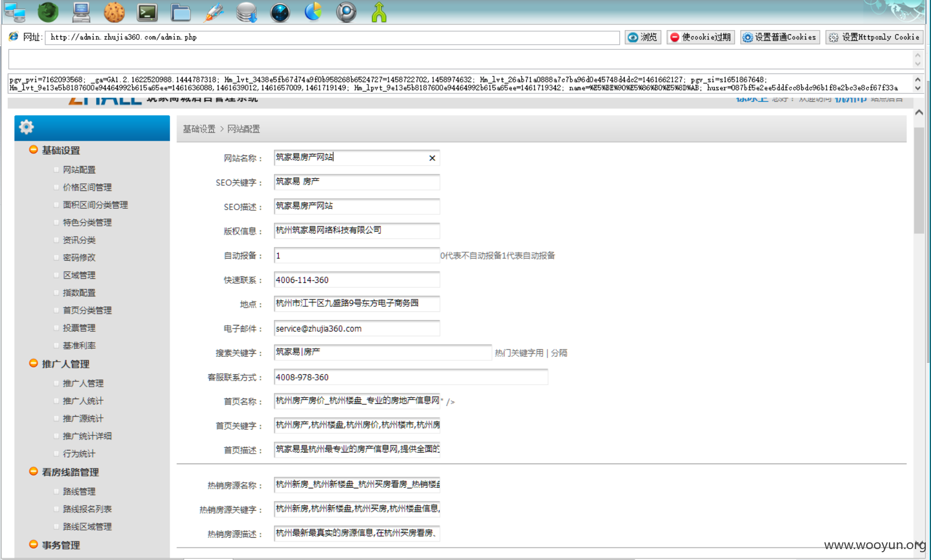This screenshot has width=931, height=560.
Task: Click the 设置普通Cookies button
Action: 780,37
